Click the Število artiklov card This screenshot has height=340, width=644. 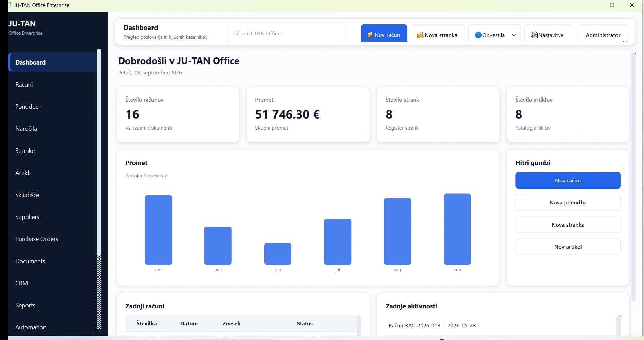[568, 114]
